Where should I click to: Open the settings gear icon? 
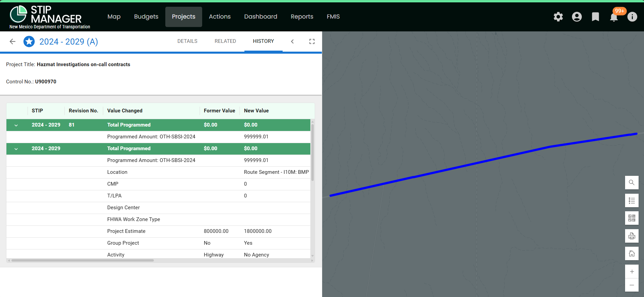[x=558, y=17]
